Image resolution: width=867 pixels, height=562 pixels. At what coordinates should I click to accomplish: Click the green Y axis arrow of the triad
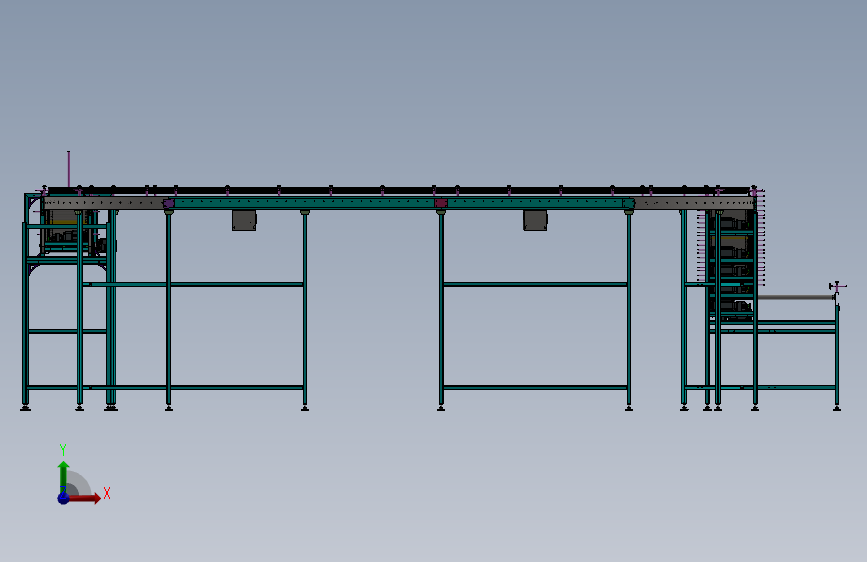pyautogui.click(x=64, y=477)
